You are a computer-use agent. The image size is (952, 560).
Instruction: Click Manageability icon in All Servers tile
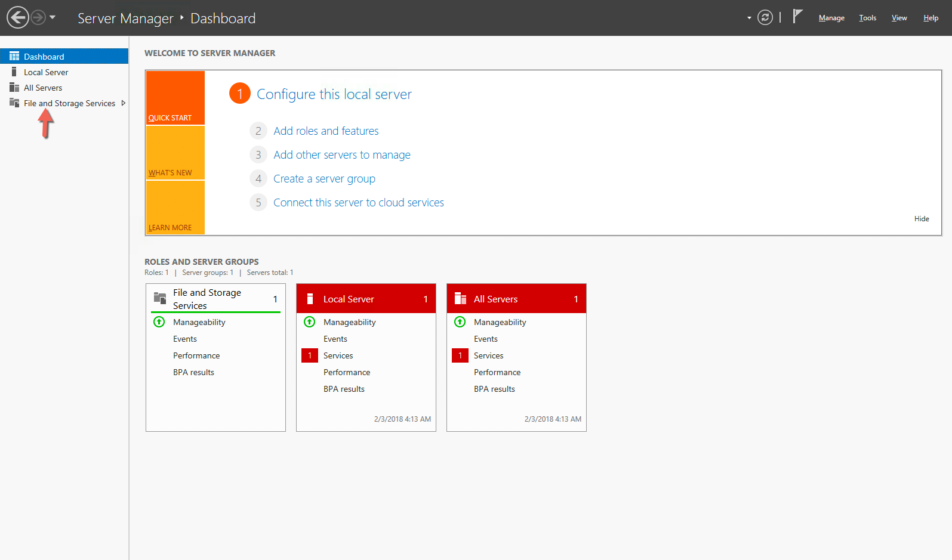460,322
